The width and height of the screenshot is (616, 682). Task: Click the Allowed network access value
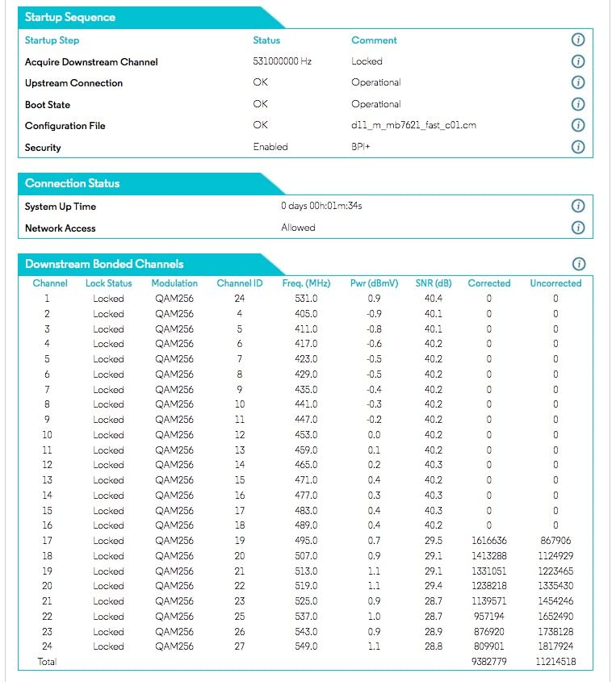point(298,228)
